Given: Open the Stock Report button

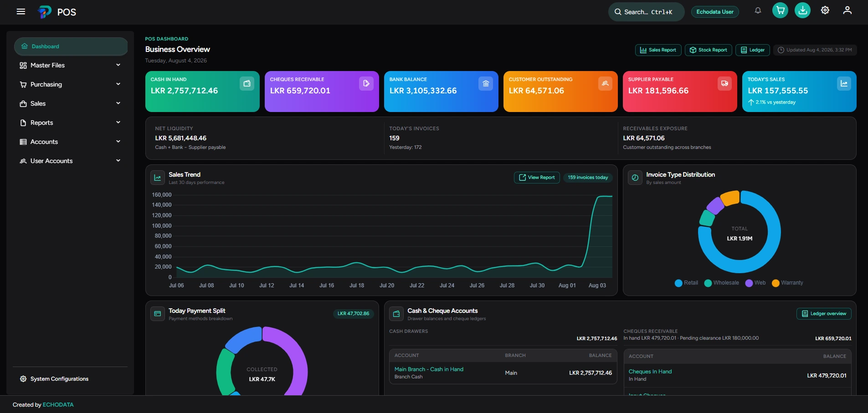Looking at the screenshot, I should pyautogui.click(x=708, y=50).
